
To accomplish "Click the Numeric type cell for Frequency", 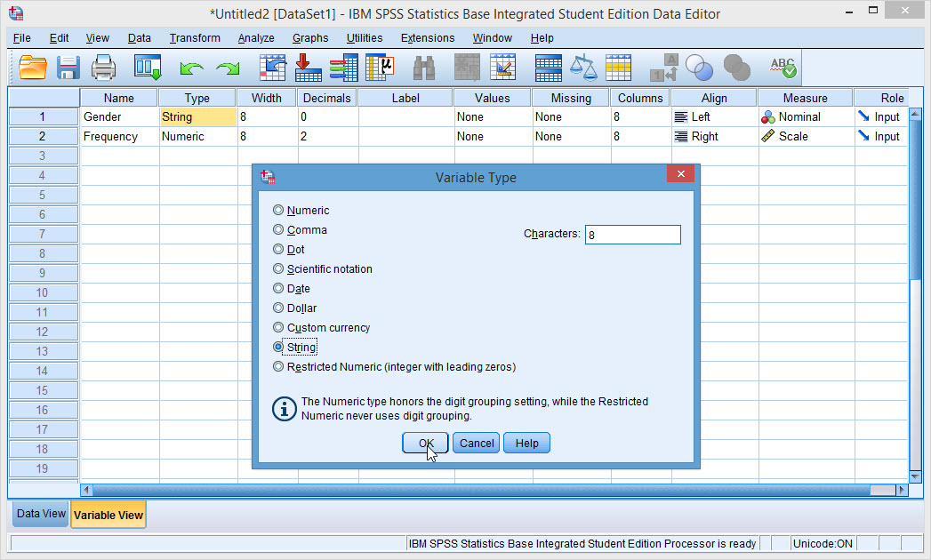I will click(197, 136).
